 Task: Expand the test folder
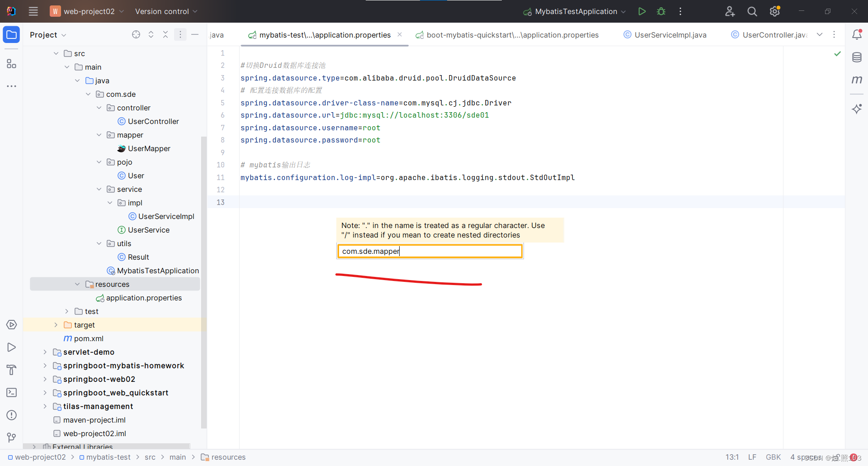pyautogui.click(x=67, y=311)
